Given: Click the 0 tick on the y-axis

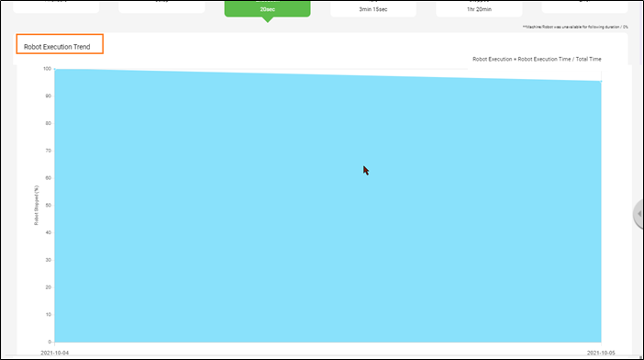Looking at the screenshot, I should tap(50, 342).
